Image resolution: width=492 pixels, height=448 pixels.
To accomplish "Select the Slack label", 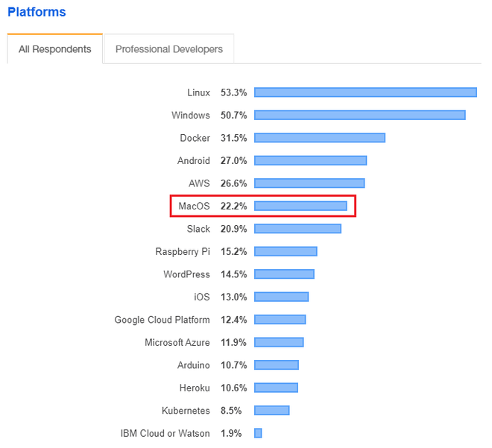I will (198, 229).
